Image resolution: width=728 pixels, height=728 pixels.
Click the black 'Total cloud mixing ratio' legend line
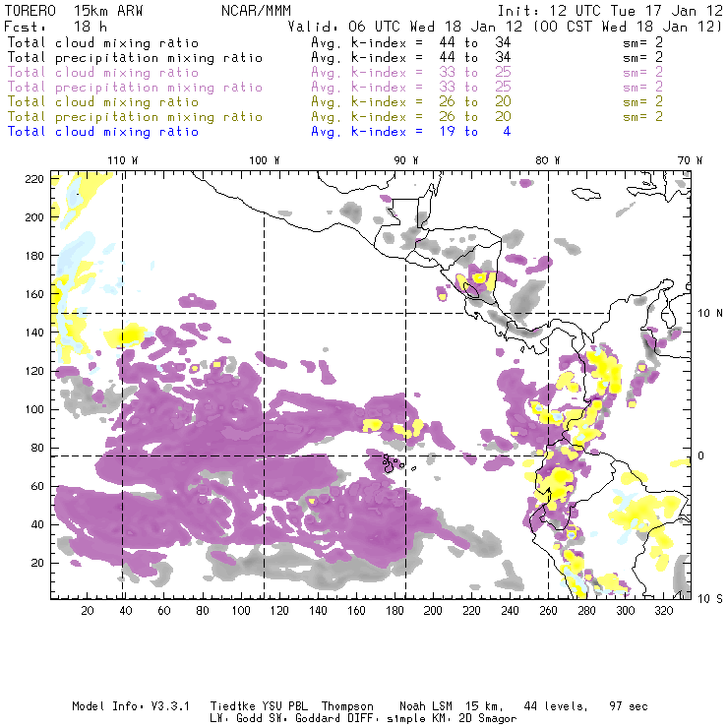click(x=103, y=42)
